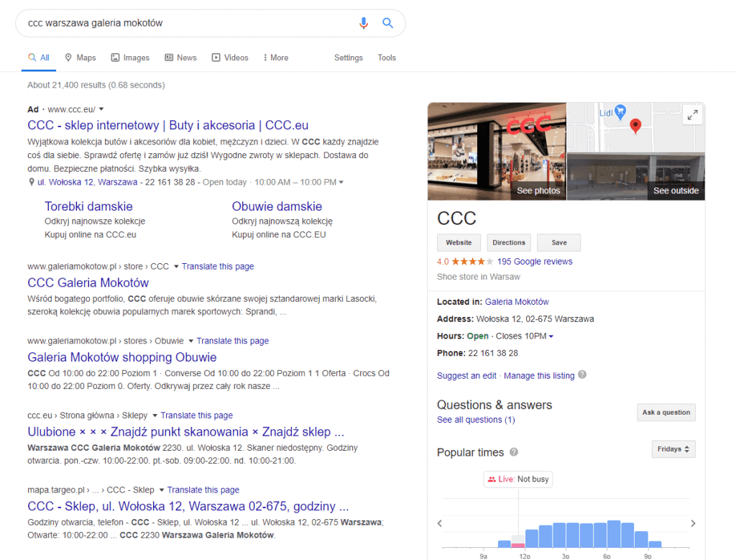Screen dimensions: 736x560
Task: Switch to the Maps tab
Action: click(80, 58)
